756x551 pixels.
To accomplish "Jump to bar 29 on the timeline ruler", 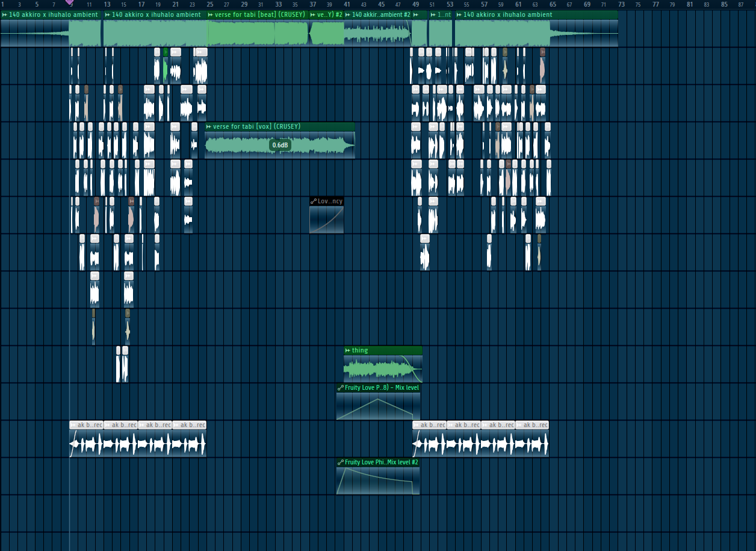I will click(x=244, y=4).
